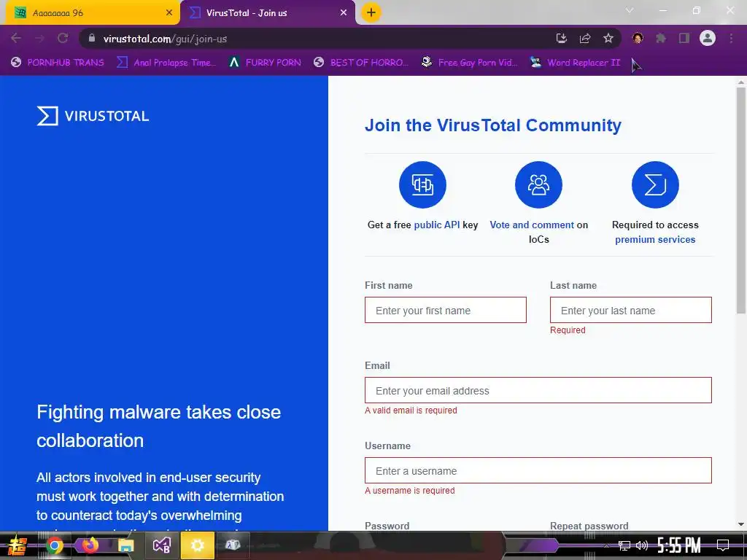The image size is (747, 560).
Task: Open the Chrome profile avatar
Action: tap(708, 38)
